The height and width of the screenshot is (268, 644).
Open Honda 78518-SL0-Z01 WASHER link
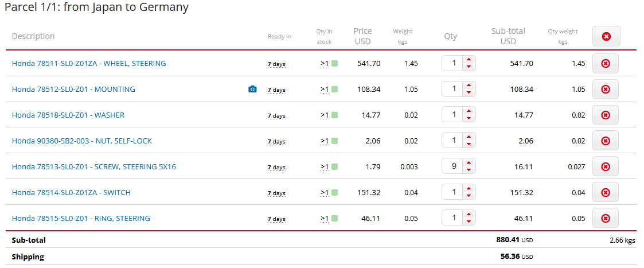(68, 115)
